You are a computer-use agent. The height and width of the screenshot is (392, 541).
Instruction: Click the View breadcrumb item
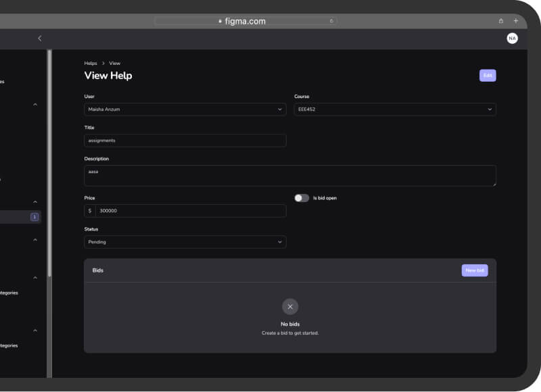click(x=115, y=64)
